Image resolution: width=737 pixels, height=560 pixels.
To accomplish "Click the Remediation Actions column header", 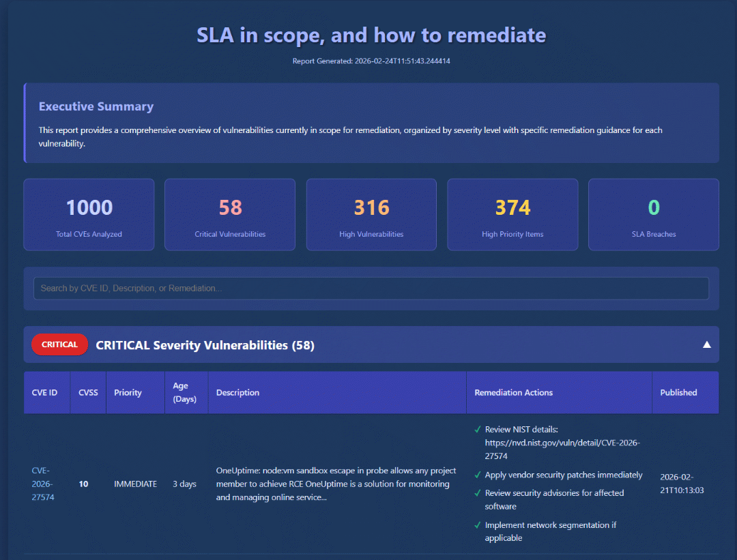I will click(559, 392).
